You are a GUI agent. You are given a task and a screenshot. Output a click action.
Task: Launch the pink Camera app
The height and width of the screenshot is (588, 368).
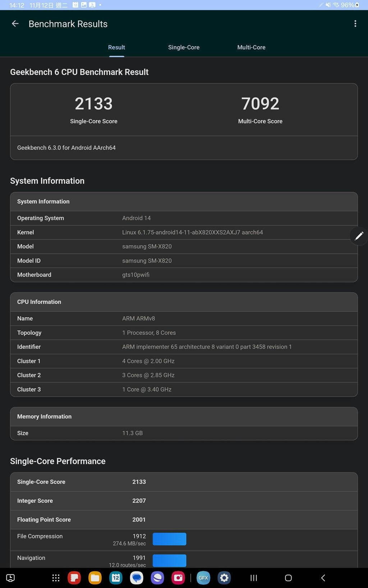pyautogui.click(x=178, y=578)
